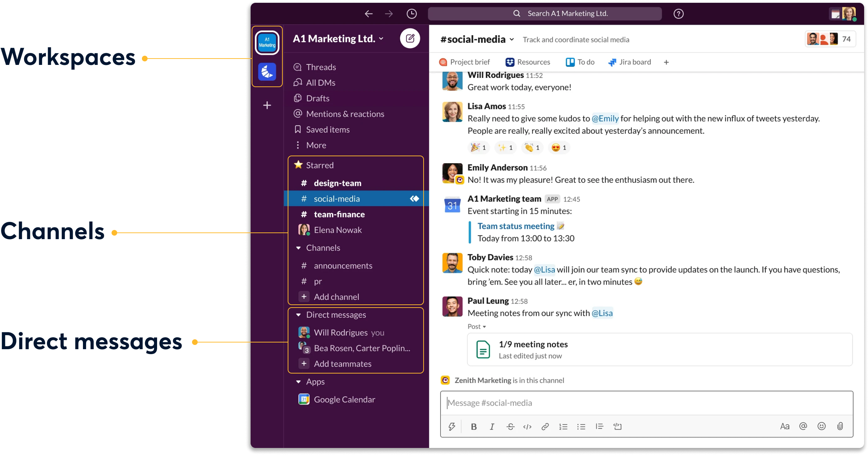
Task: Toggle strikethrough formatting in the composer
Action: [x=510, y=426]
